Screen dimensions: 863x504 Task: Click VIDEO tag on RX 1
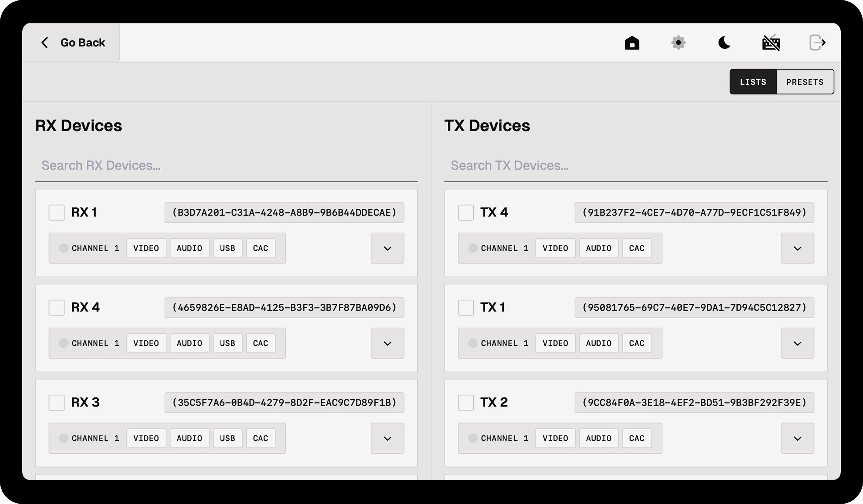click(146, 248)
